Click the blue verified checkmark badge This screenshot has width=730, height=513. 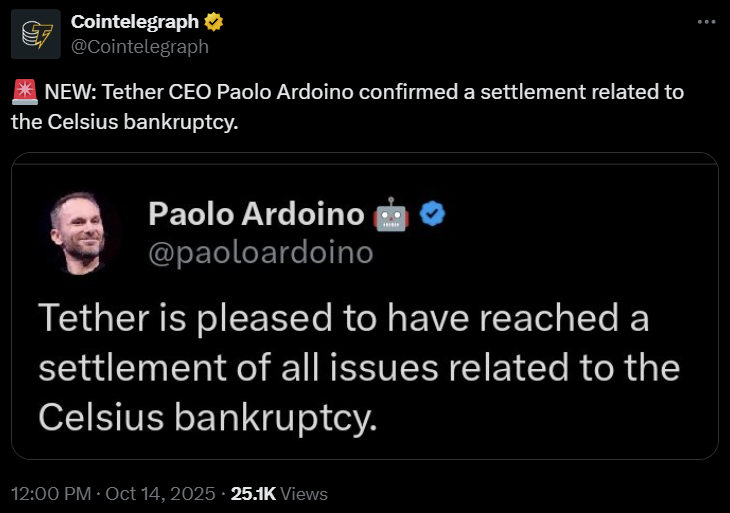coord(431,213)
